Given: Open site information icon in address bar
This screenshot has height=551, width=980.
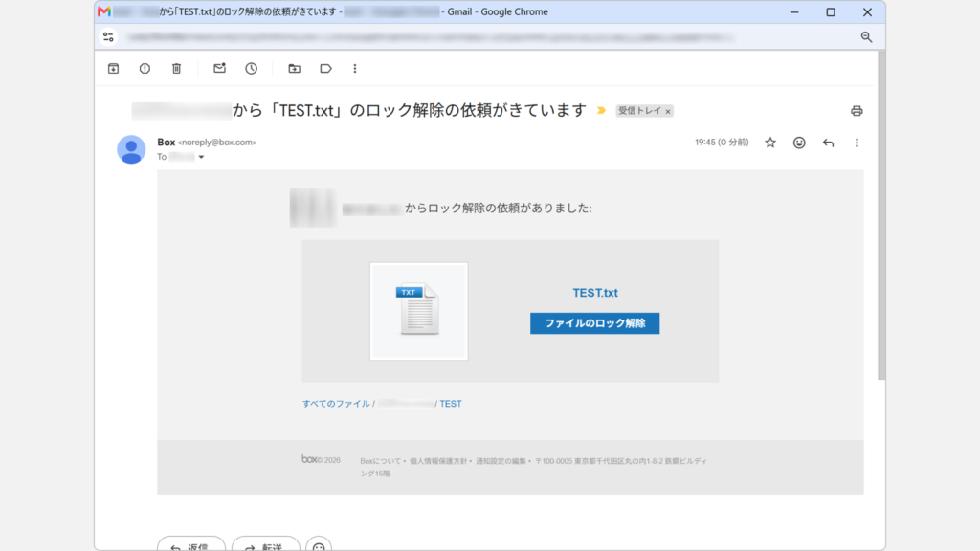Looking at the screenshot, I should (109, 37).
